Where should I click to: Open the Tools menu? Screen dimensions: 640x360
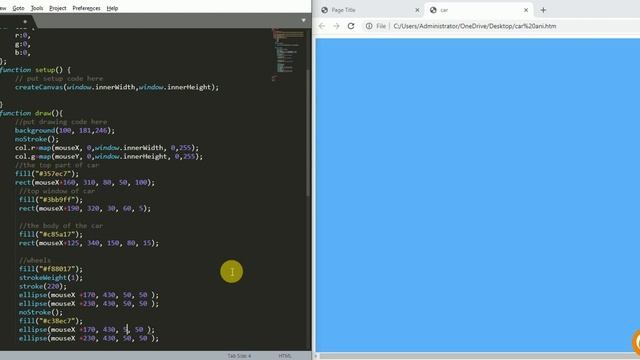37,8
